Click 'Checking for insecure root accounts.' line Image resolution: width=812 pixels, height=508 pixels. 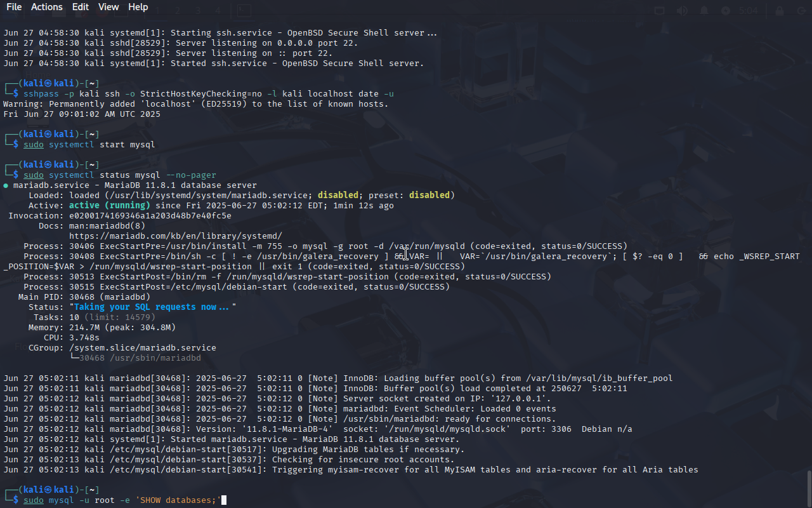point(229,460)
